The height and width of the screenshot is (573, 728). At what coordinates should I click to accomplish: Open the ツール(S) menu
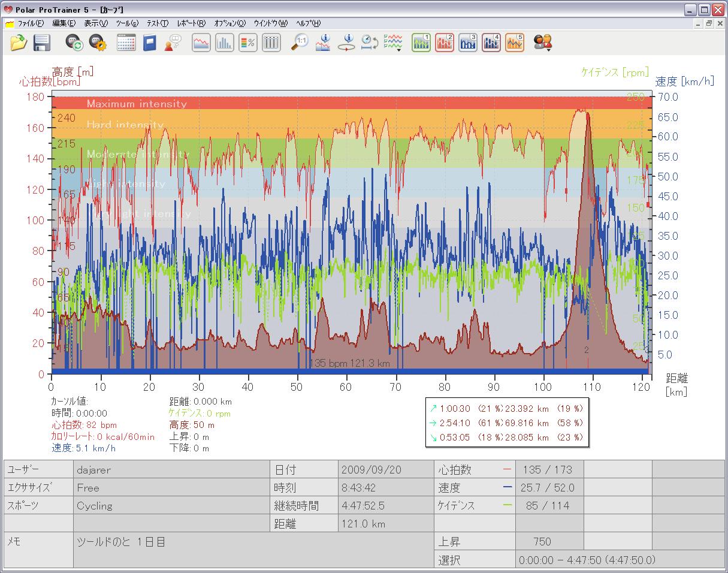(x=127, y=23)
